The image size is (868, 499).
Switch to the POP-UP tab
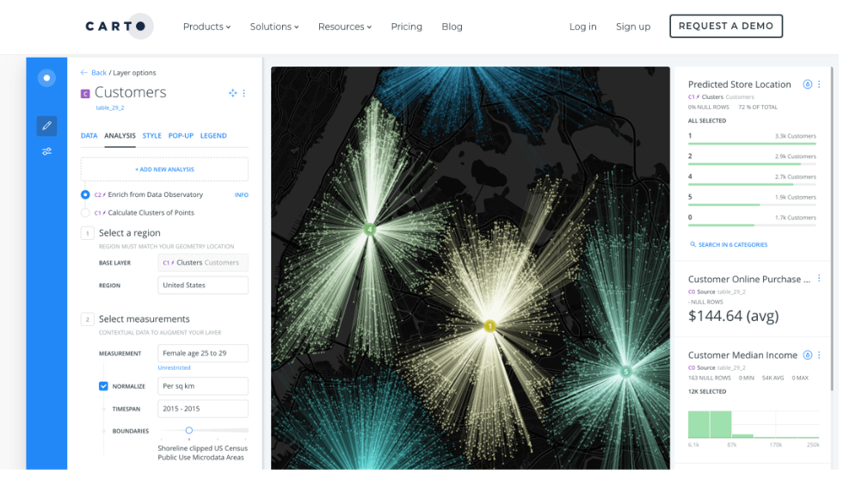pos(181,136)
